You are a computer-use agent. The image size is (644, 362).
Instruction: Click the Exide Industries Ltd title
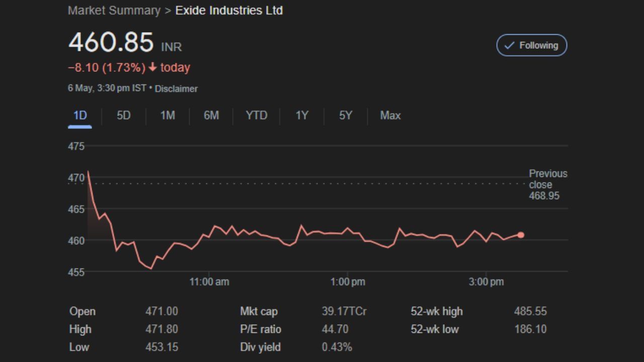pos(229,10)
